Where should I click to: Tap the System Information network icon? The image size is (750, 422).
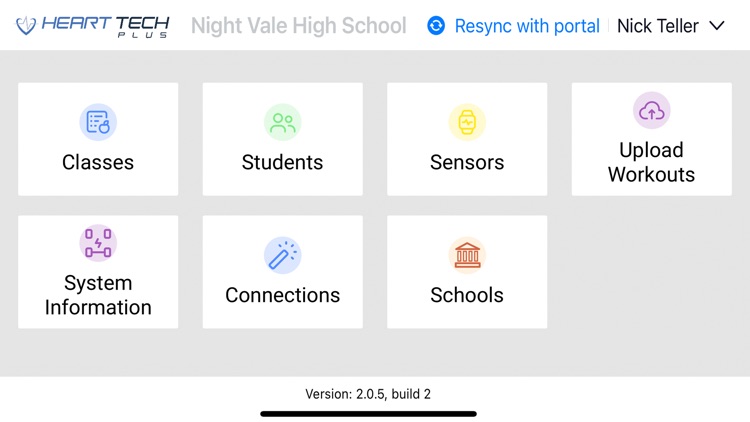98,243
